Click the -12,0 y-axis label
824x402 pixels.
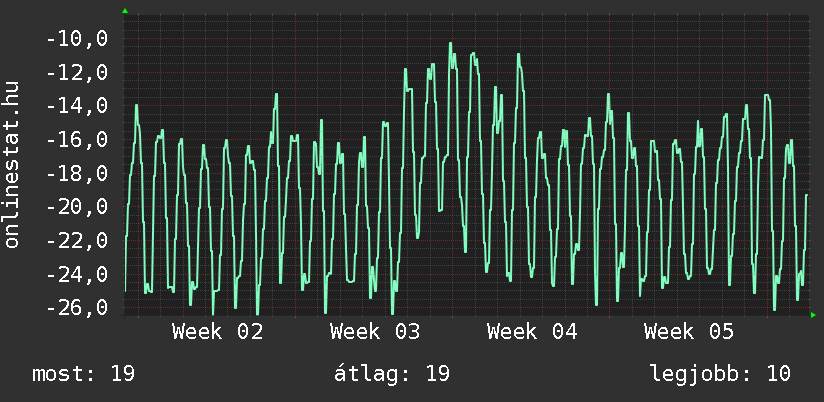coord(77,73)
